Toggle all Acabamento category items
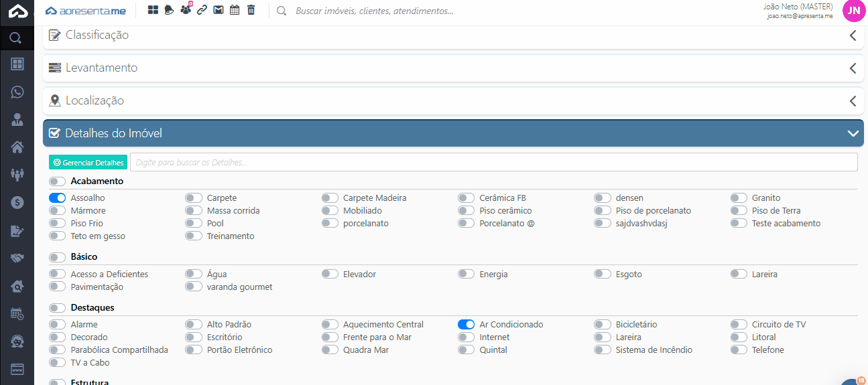Screen dimensions: 868x385 58,181
